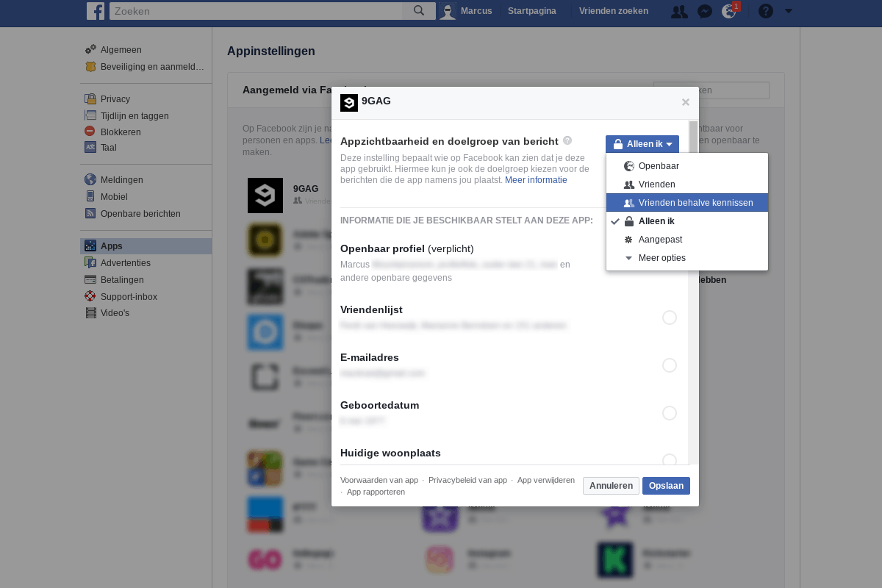This screenshot has height=588, width=882.
Task: Go to Startpagina
Action: (x=532, y=11)
